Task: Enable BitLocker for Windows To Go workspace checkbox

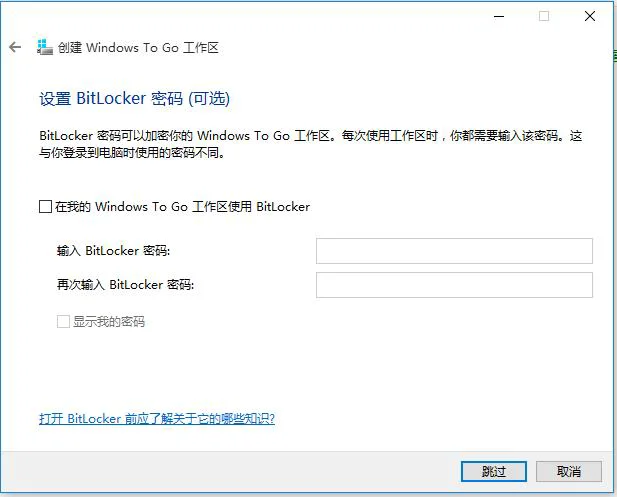Action: [x=45, y=207]
